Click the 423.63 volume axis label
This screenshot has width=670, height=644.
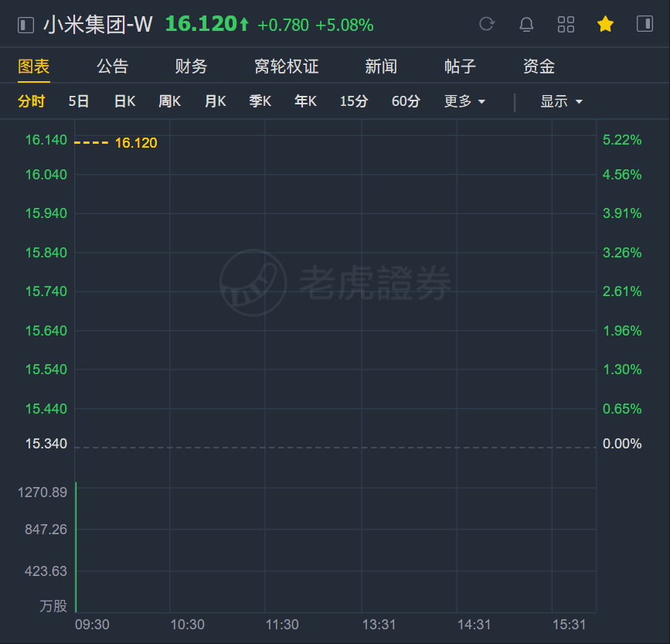[x=46, y=571]
